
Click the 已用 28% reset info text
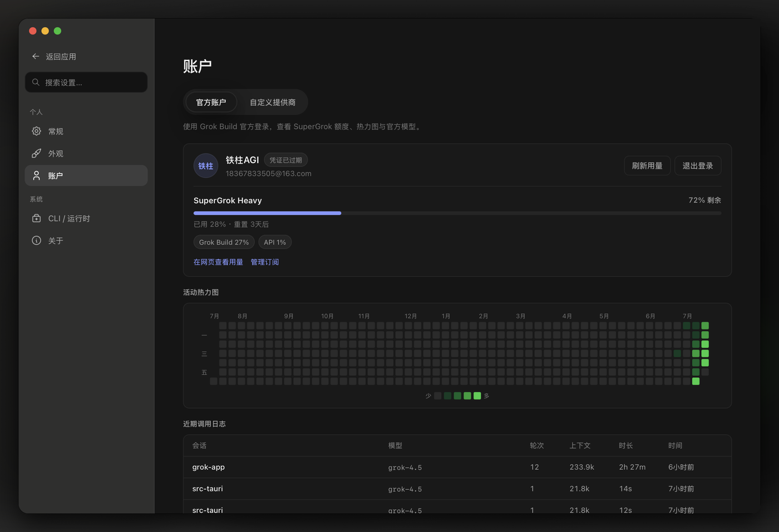coord(231,224)
